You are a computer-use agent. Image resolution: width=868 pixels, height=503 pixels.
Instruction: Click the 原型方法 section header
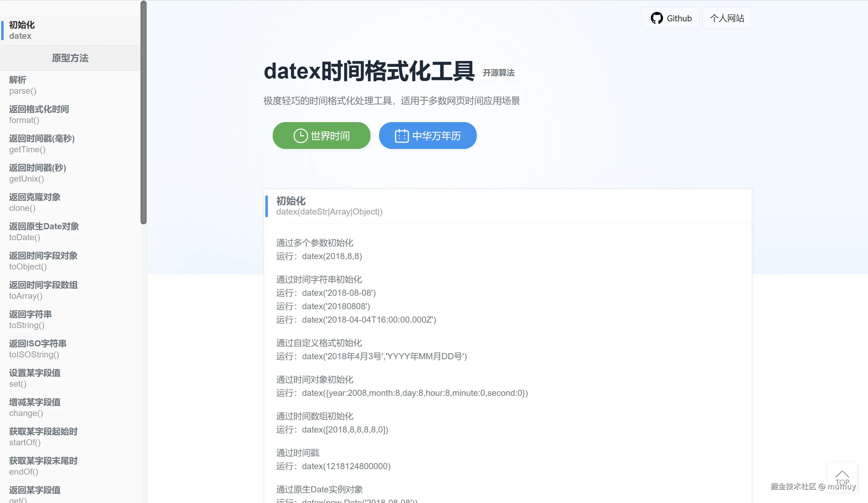click(70, 58)
